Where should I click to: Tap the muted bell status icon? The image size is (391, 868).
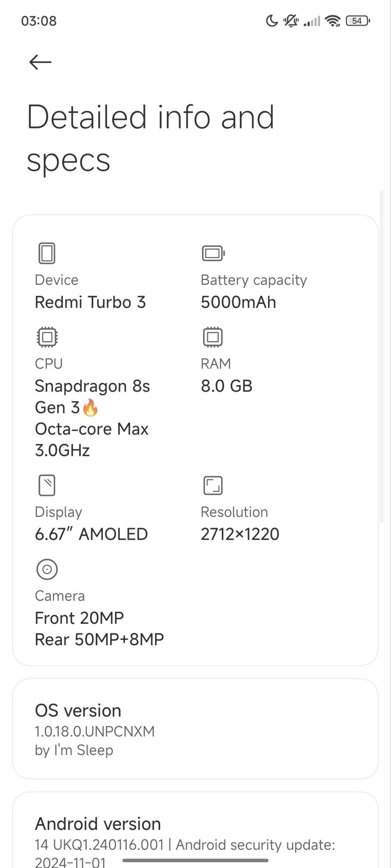pos(291,21)
